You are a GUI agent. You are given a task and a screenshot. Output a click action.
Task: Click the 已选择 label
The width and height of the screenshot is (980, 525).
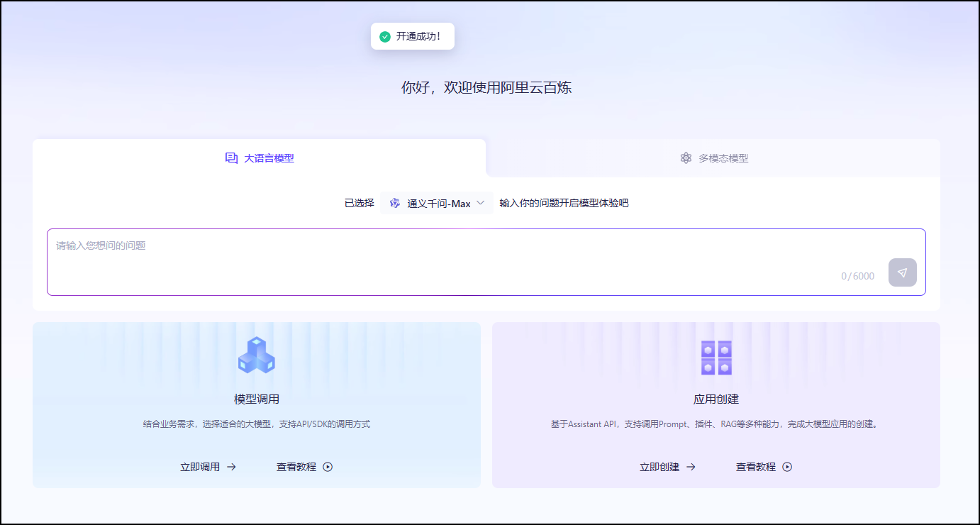[x=360, y=203]
